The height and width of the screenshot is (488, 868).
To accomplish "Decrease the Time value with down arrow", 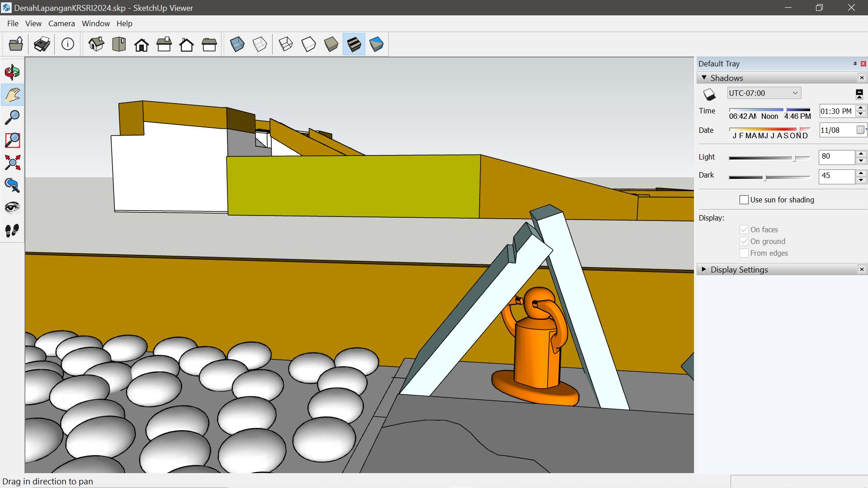I will (x=861, y=114).
